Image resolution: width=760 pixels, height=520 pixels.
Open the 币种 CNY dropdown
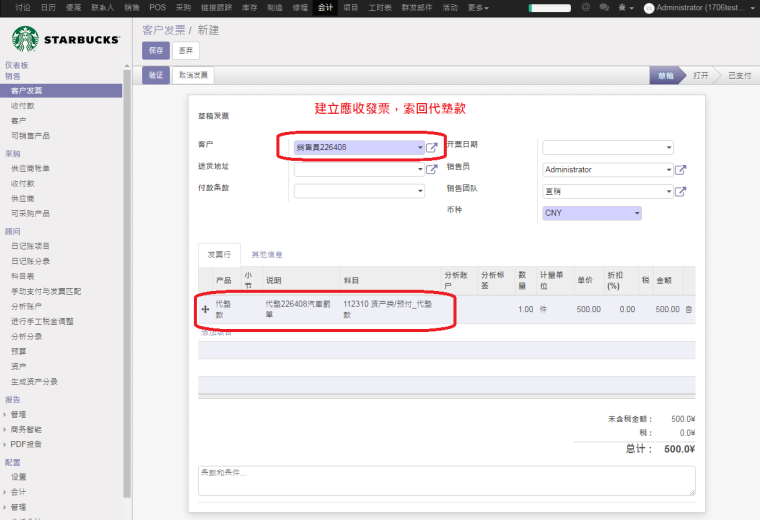(592, 213)
